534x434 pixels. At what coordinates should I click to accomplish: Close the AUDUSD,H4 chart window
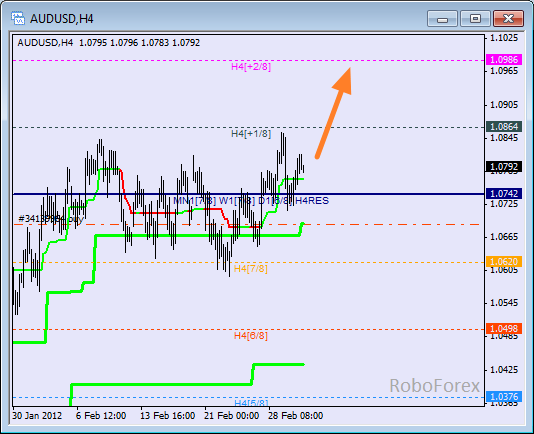[508, 19]
